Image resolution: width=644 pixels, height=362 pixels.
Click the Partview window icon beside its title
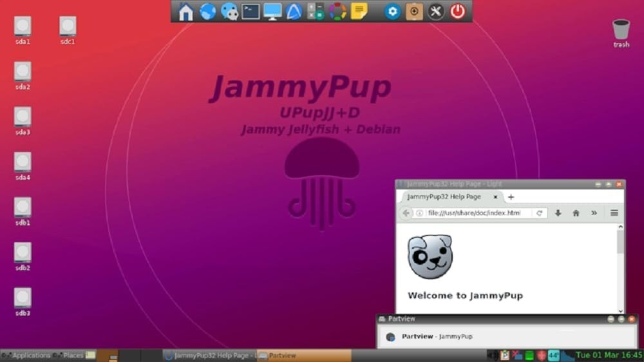click(382, 319)
